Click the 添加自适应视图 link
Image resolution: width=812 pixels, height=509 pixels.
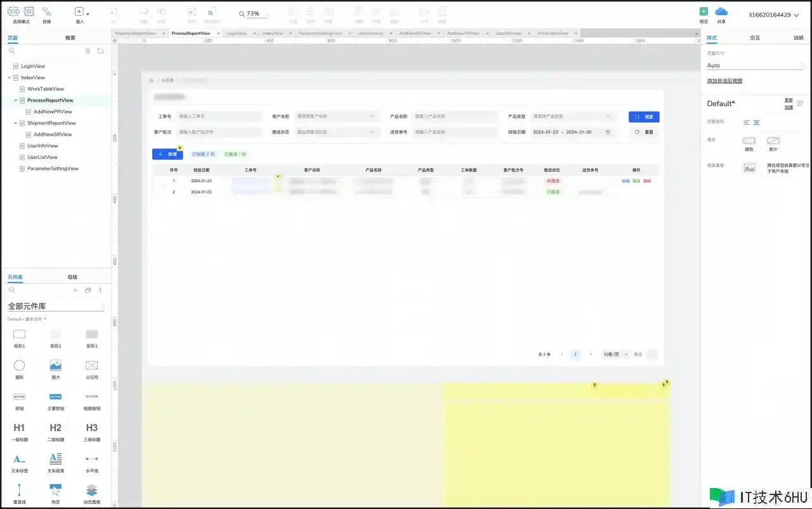click(724, 81)
